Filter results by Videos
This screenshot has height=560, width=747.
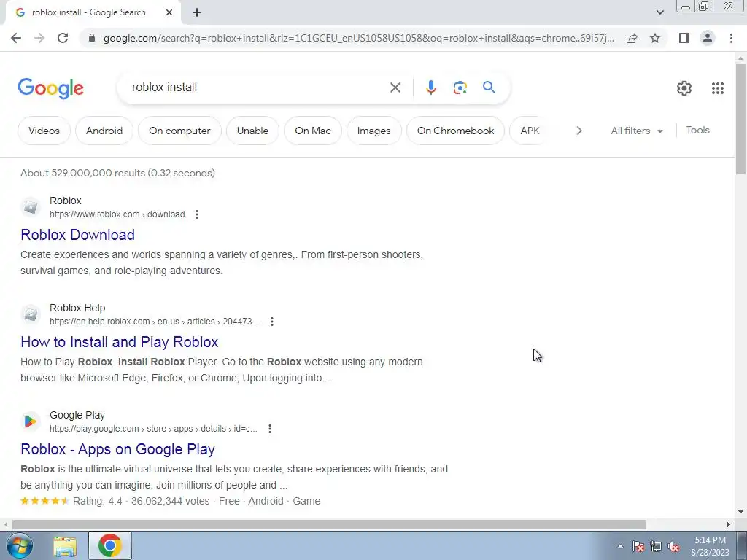[44, 131]
